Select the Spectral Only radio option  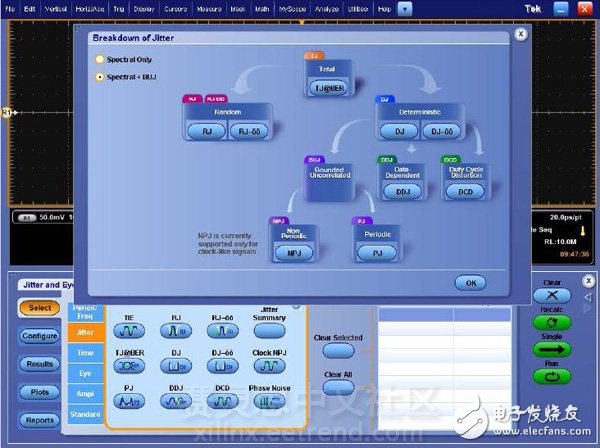pos(99,59)
